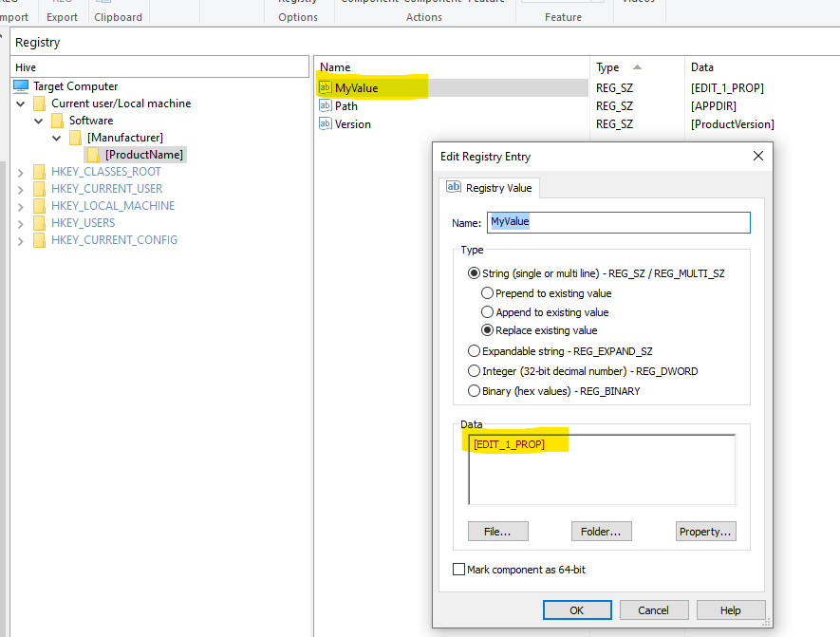Select Expandable string REG_EXPAND_SZ type
Screen dimensions: 840x637
474,350
